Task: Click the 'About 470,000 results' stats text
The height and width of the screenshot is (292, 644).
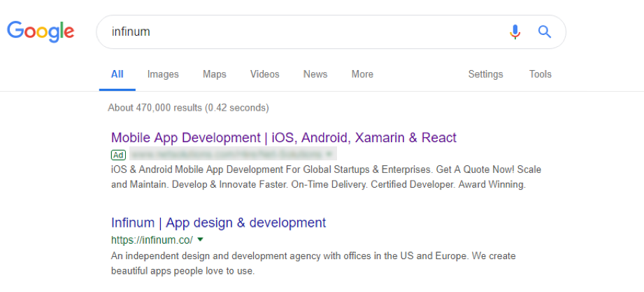Action: tap(188, 108)
